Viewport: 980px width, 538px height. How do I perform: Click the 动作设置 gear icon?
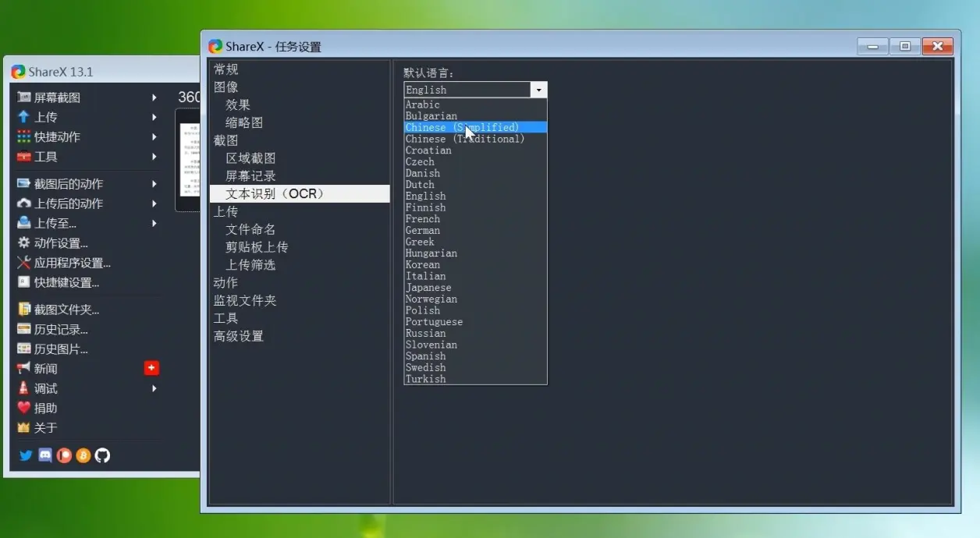[24, 243]
